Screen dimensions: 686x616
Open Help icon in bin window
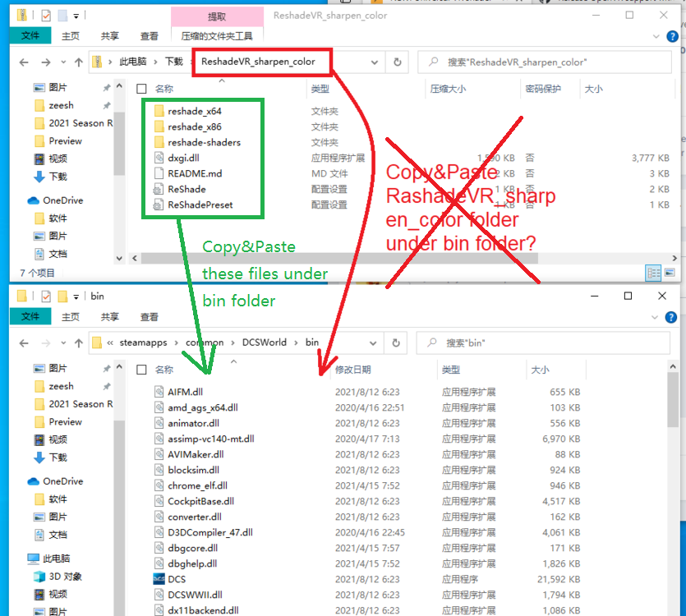(x=670, y=317)
